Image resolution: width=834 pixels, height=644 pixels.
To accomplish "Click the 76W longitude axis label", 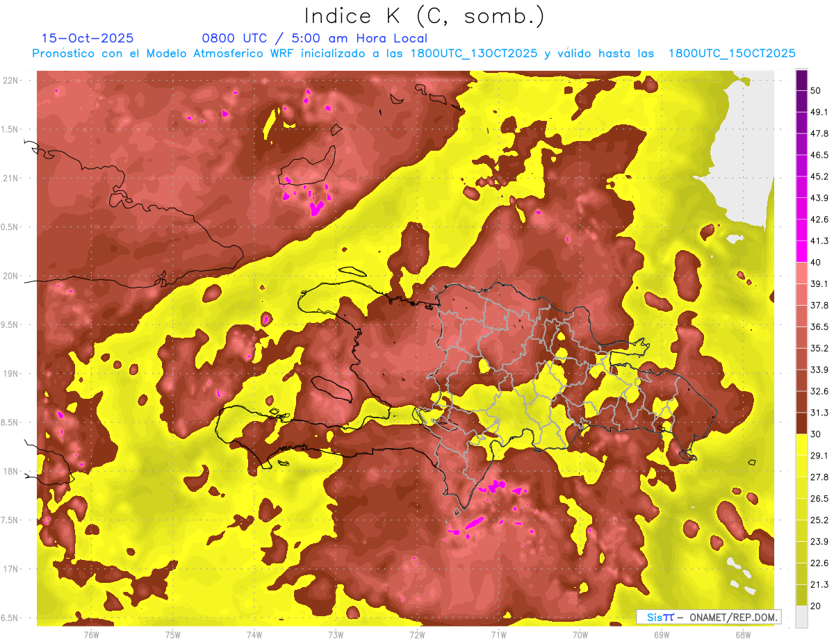I will (91, 634).
